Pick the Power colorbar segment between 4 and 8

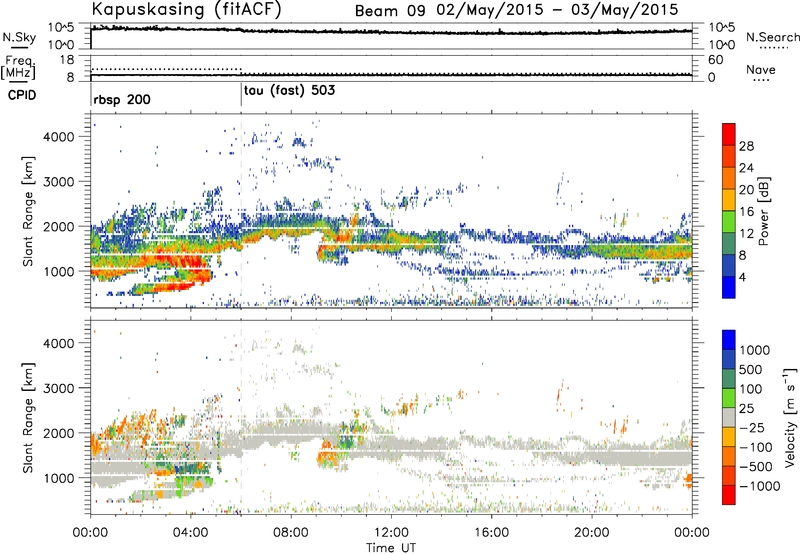pos(729,265)
